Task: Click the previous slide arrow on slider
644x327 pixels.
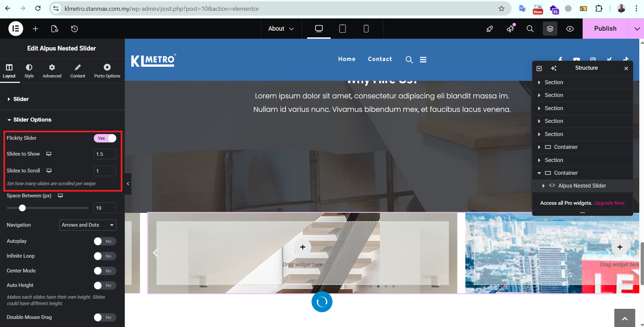Action: [155, 253]
